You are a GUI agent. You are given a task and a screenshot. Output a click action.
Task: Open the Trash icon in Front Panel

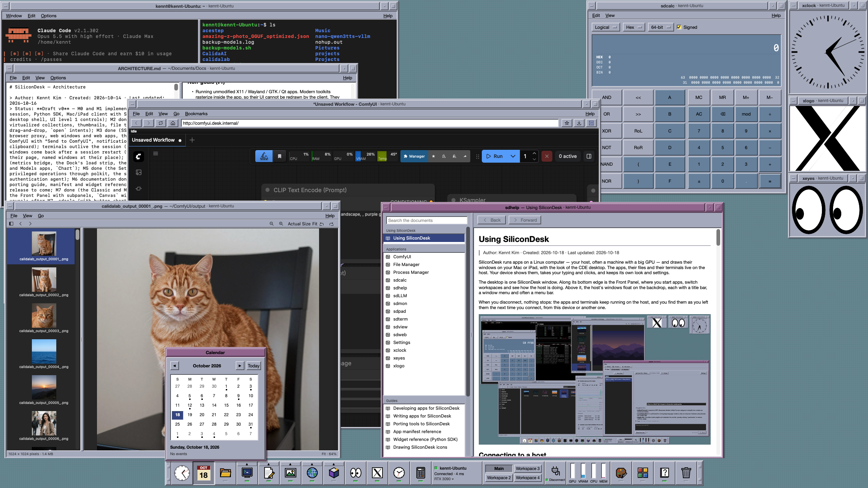coord(686,472)
